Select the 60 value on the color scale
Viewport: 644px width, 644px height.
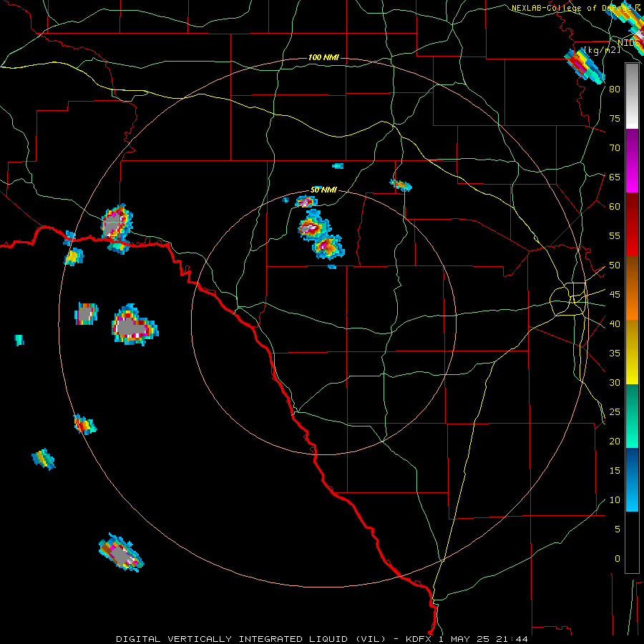pos(615,207)
